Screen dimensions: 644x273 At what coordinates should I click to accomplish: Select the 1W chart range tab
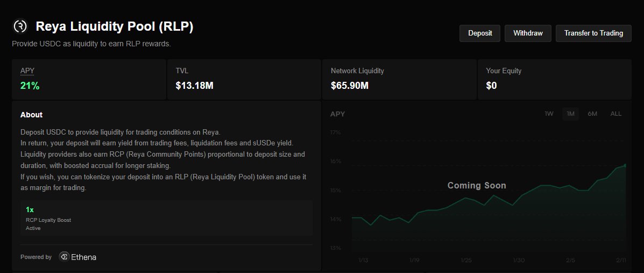549,114
